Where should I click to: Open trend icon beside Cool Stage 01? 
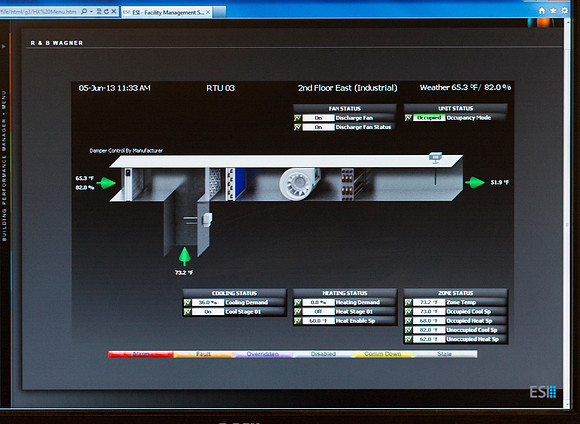point(187,312)
